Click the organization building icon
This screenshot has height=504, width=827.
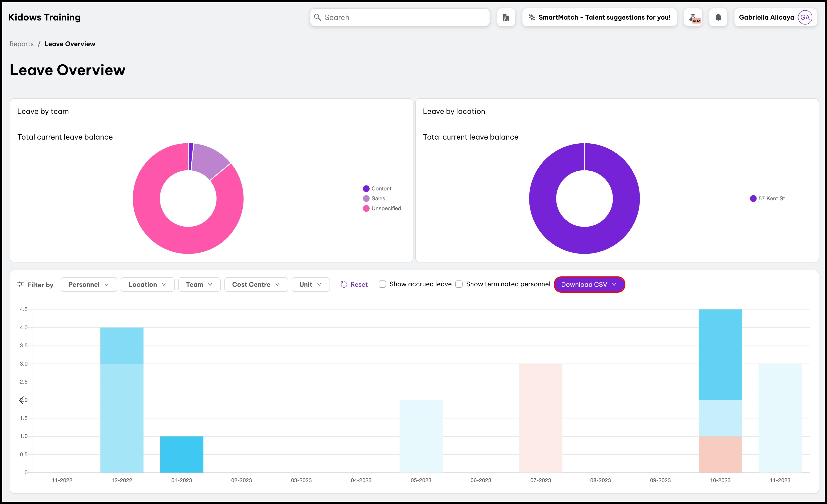pyautogui.click(x=506, y=18)
